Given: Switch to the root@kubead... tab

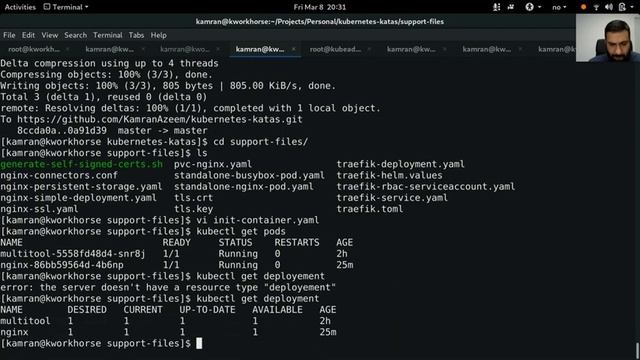Looking at the screenshot, I should (335, 49).
